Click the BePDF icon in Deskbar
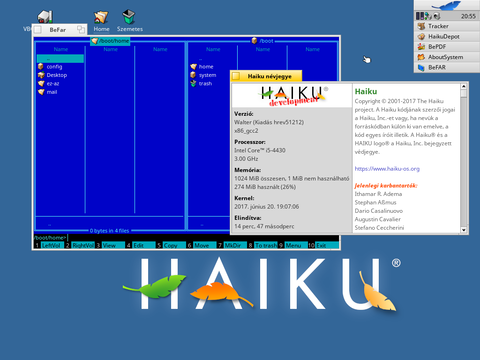480x360 pixels. (x=421, y=47)
